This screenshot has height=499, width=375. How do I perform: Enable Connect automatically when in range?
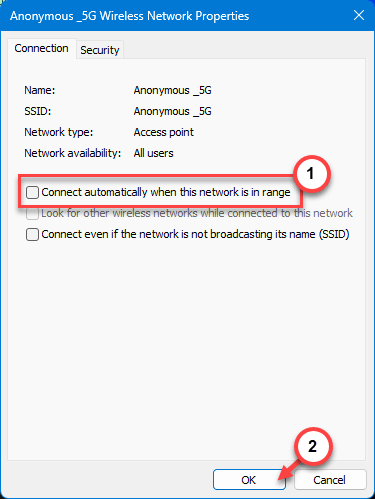pyautogui.click(x=32, y=192)
